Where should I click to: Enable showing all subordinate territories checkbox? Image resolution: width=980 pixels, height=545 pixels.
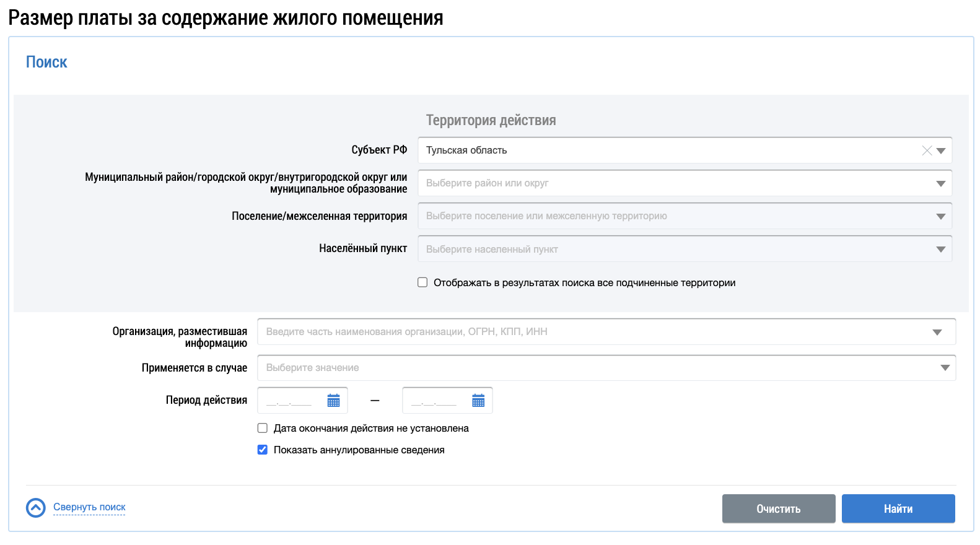pyautogui.click(x=422, y=282)
